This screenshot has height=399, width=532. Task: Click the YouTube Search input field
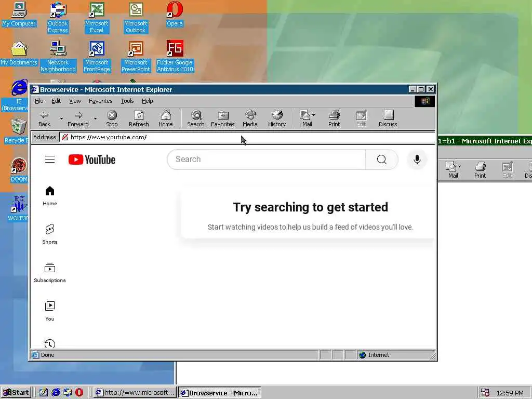(x=267, y=159)
